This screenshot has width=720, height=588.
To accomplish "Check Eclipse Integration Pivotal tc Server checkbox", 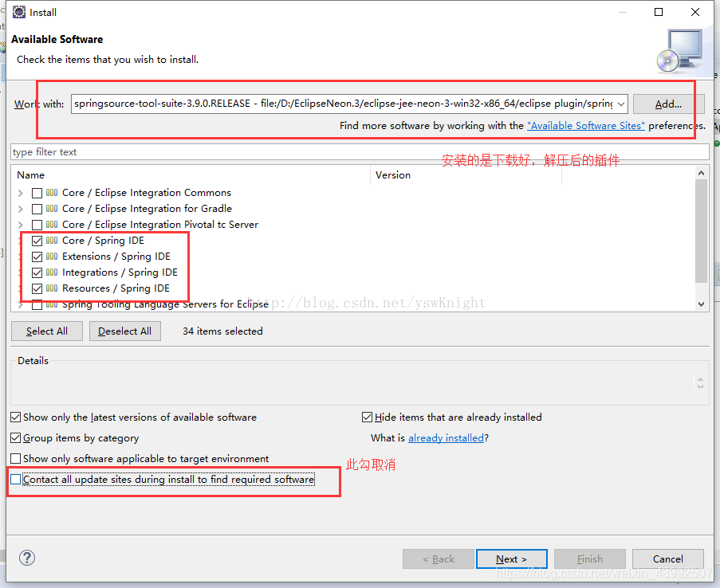I will 37,225.
